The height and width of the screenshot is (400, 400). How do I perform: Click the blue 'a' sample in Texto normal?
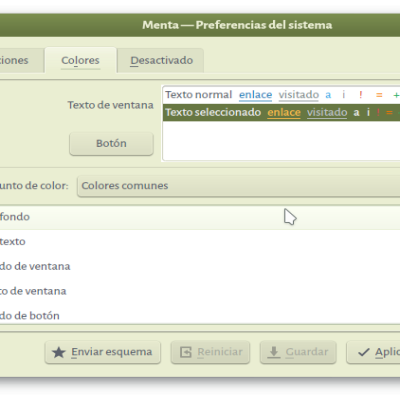point(328,95)
